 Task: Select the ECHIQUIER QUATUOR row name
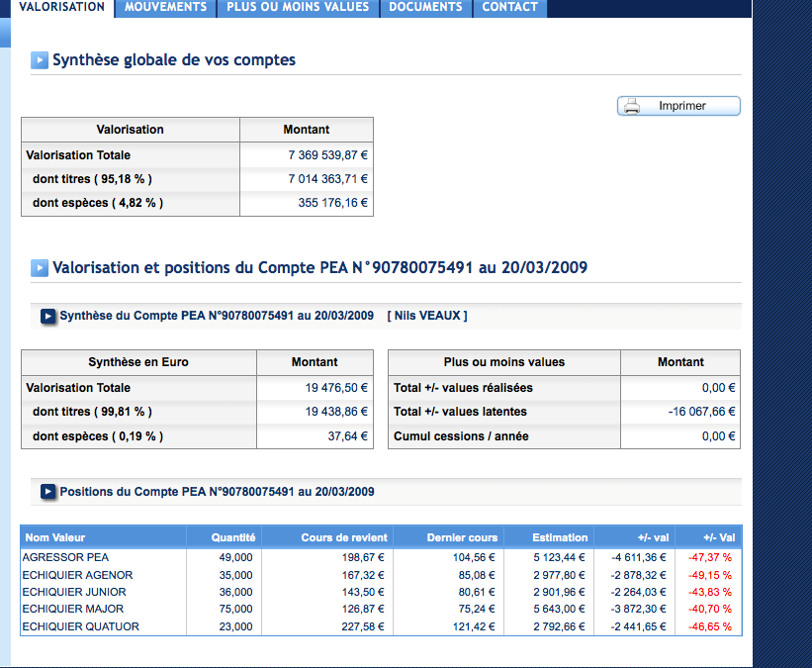coord(80,626)
